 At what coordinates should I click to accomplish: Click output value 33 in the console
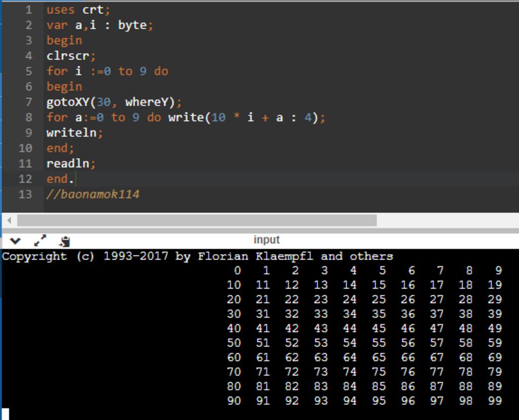(321, 314)
